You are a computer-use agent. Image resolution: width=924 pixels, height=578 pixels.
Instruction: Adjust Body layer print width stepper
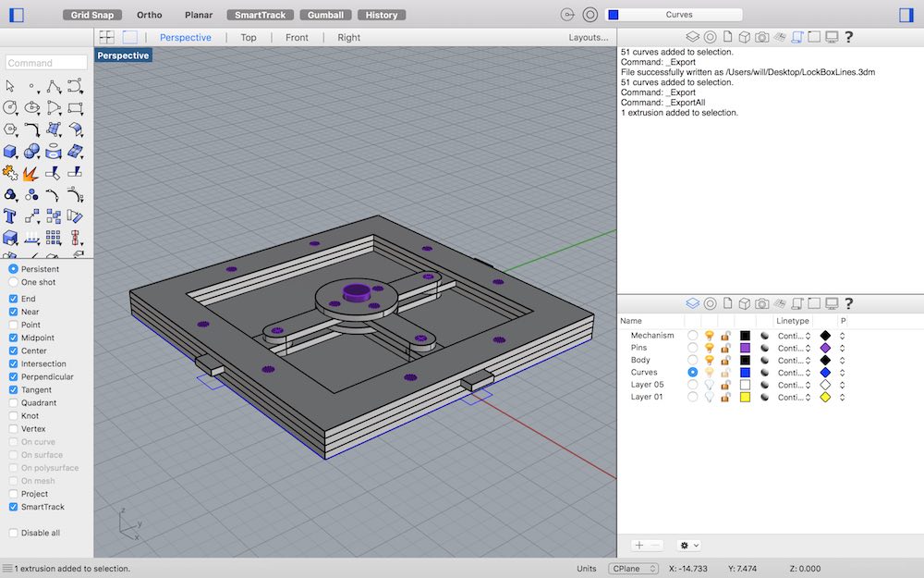[842, 361]
